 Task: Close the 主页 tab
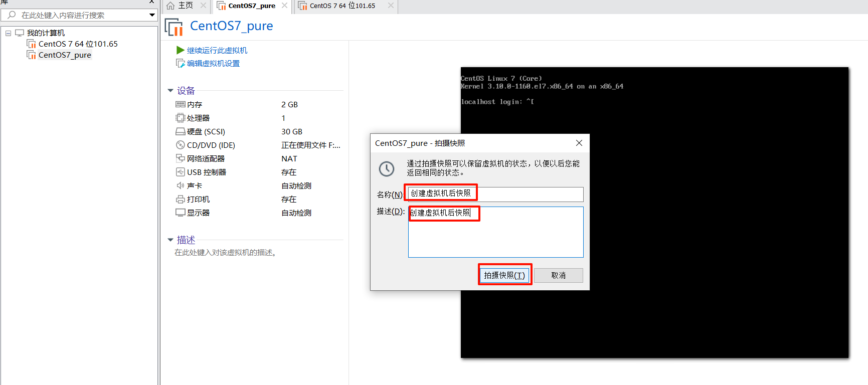tap(203, 6)
